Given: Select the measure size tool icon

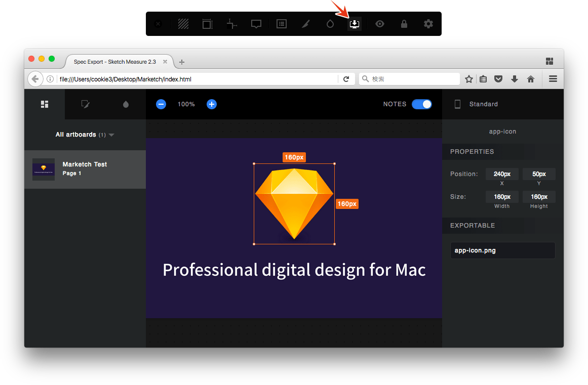Looking at the screenshot, I should pos(207,24).
